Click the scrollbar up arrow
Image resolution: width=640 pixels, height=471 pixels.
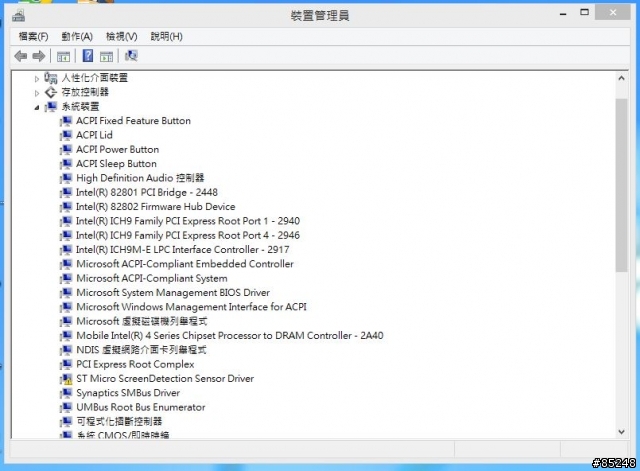click(621, 78)
